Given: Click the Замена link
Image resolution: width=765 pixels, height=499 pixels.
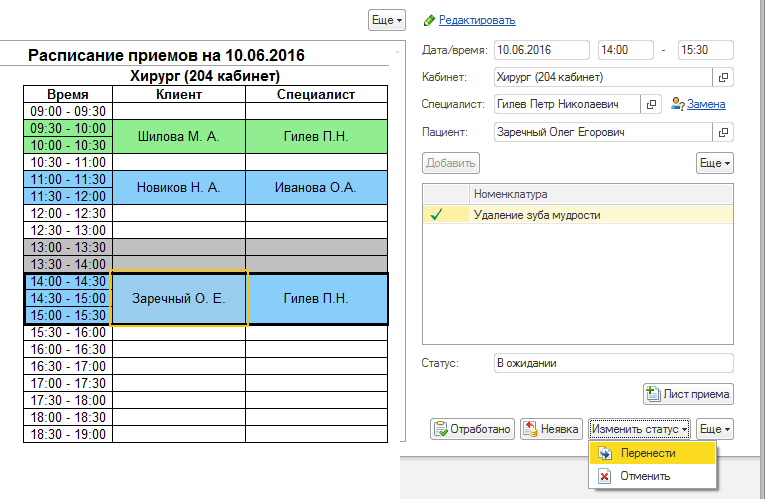Looking at the screenshot, I should 706,104.
